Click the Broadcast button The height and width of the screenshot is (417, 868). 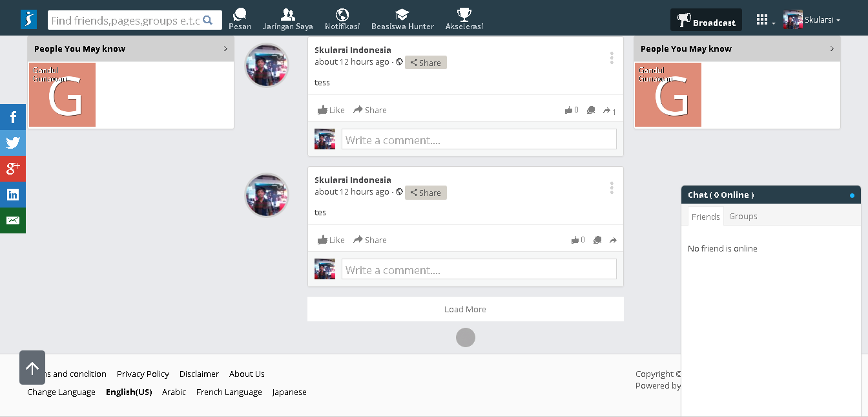tap(706, 21)
